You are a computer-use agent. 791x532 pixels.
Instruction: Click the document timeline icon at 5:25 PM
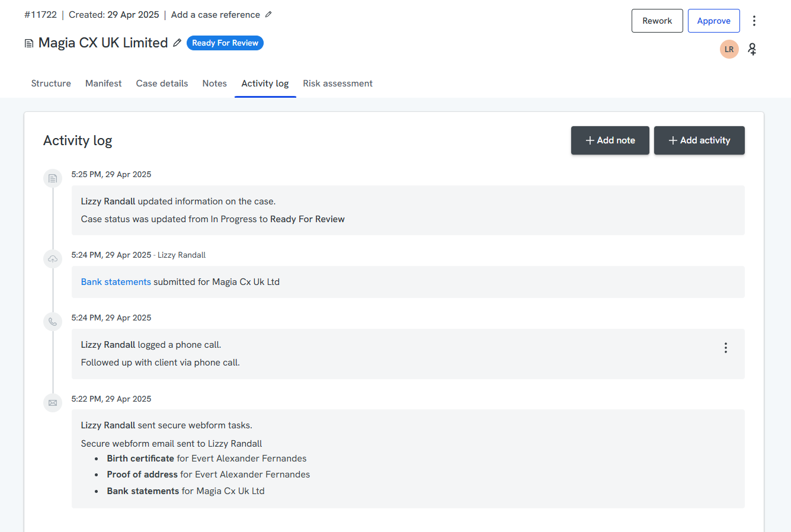click(53, 178)
